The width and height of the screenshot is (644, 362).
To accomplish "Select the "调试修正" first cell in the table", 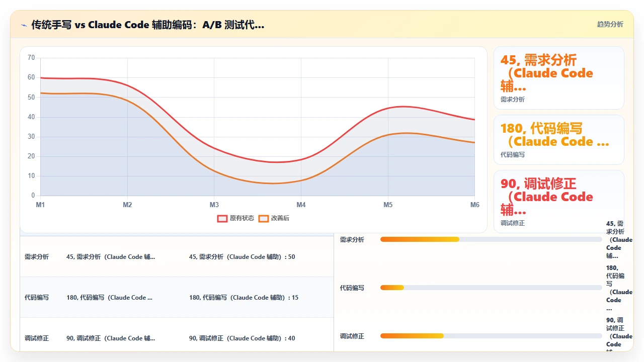I will [37, 338].
